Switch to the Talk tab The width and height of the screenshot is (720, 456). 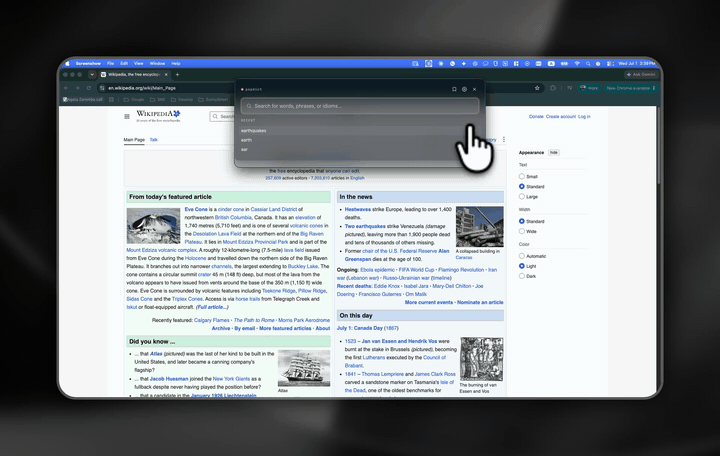tap(153, 140)
